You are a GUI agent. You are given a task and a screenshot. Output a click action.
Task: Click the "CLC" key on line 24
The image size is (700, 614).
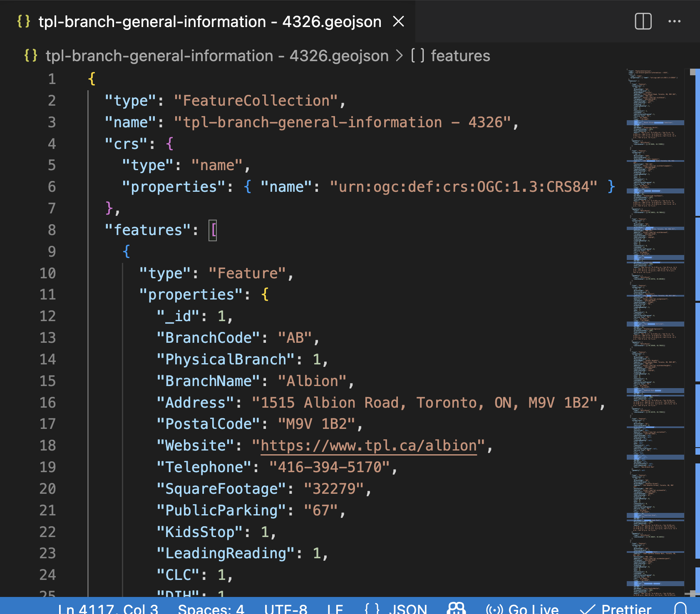pos(178,575)
